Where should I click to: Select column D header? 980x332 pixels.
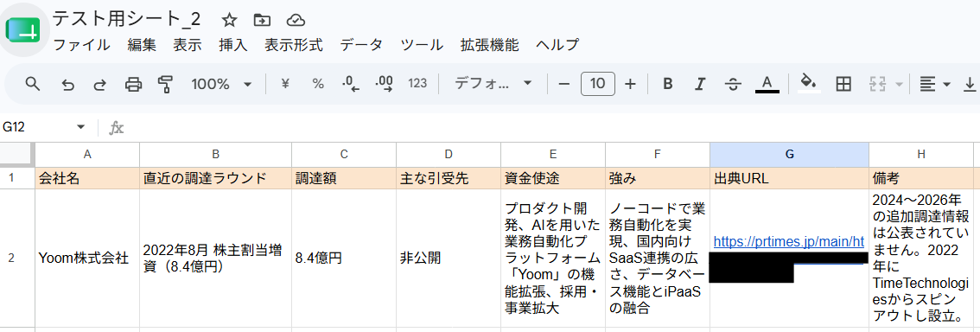449,155
